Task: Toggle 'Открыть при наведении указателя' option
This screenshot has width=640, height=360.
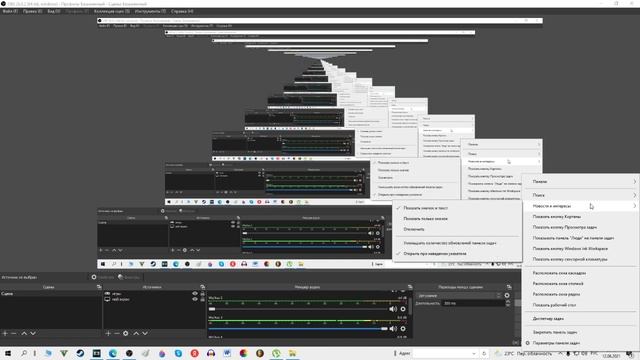Action: point(457,254)
